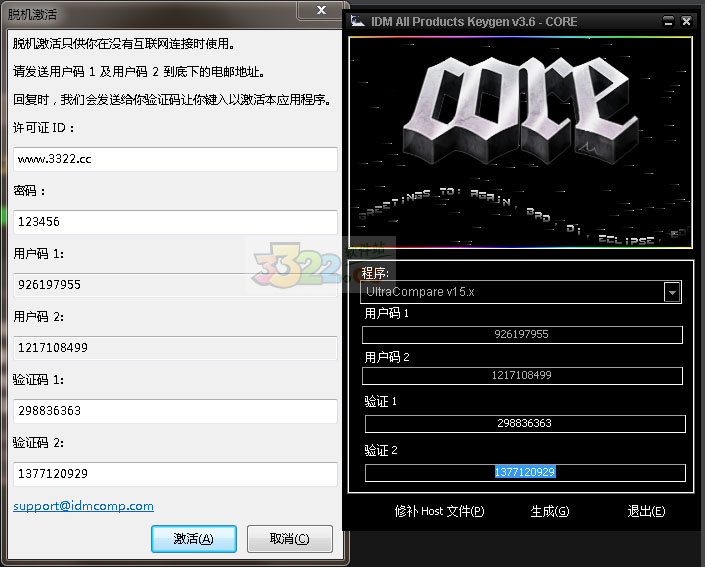Viewport: 705px width, 567px height.
Task: Click 退出(E) exit button in keygen
Action: click(646, 511)
